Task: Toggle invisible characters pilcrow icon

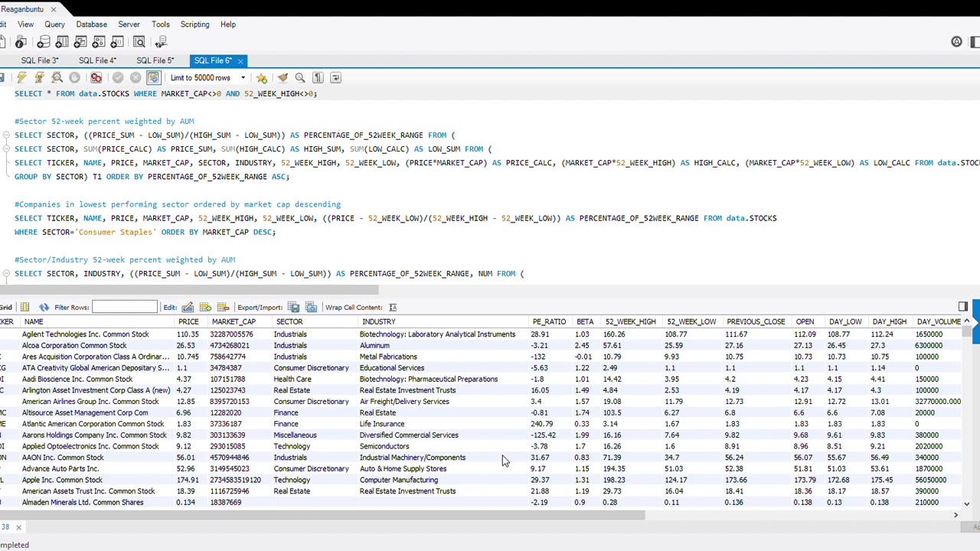Action: coord(318,77)
